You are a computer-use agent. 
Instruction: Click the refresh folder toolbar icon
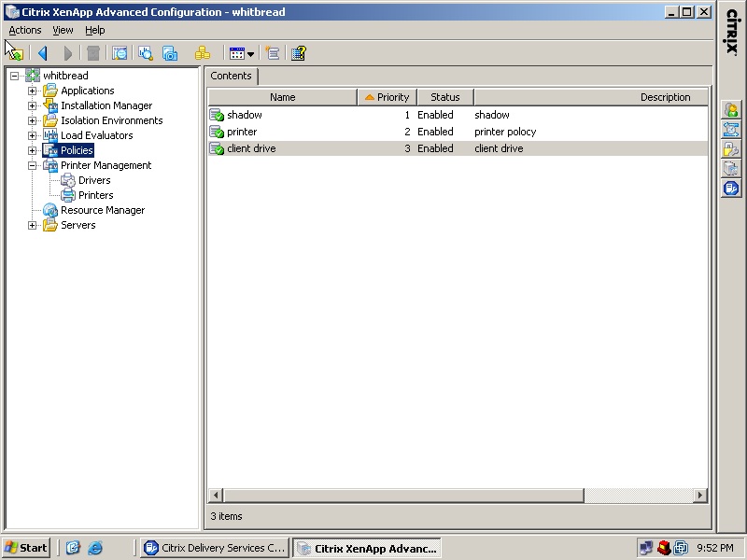click(15, 53)
